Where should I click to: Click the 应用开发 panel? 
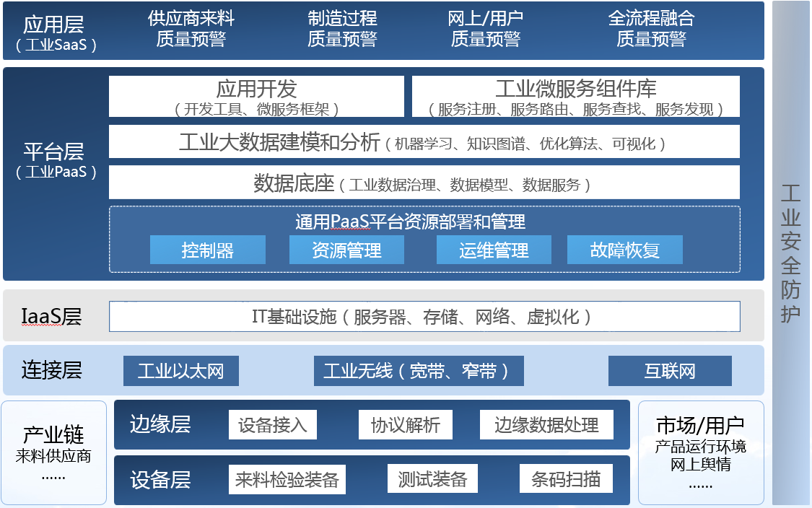(x=256, y=97)
